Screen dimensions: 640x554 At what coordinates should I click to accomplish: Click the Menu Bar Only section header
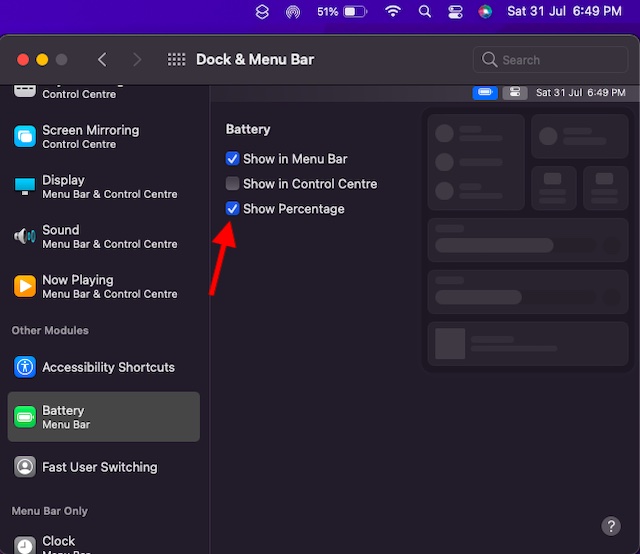[x=49, y=511]
